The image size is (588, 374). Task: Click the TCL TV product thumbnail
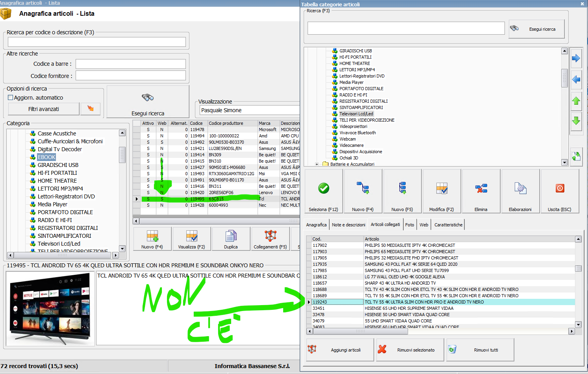tap(50, 308)
